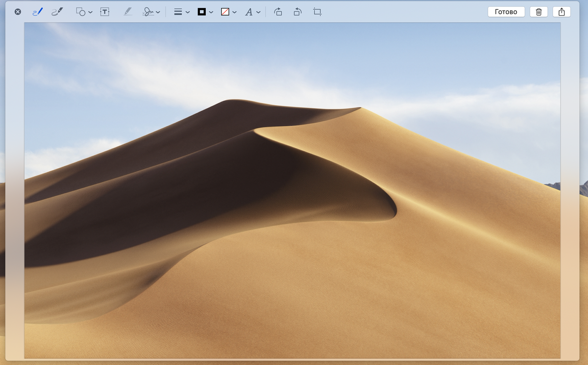The height and width of the screenshot is (365, 588).
Task: Open the border color picker
Action: 205,12
